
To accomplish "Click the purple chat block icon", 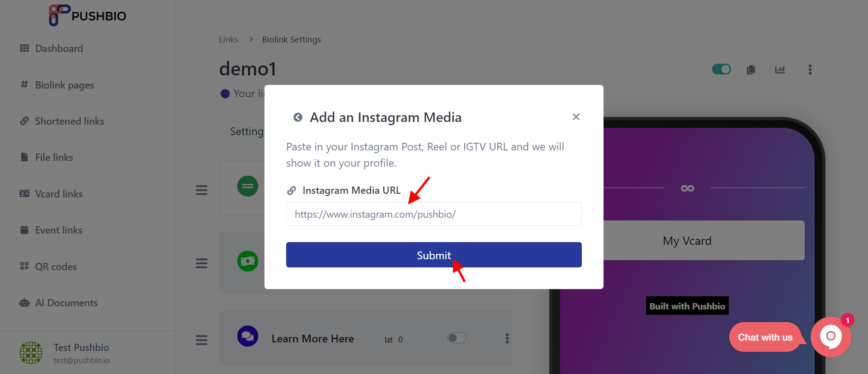I will tap(248, 337).
